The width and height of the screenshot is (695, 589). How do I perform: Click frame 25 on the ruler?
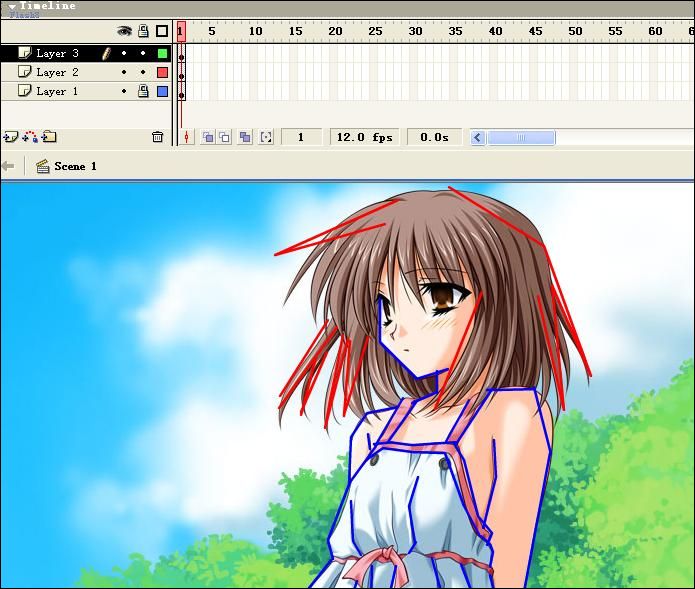click(x=375, y=31)
